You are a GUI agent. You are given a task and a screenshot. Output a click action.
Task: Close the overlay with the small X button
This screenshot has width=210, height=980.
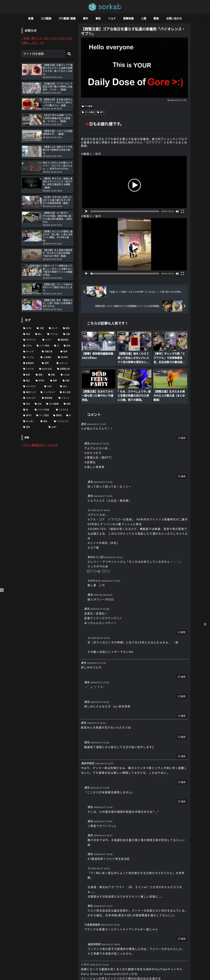point(2,590)
